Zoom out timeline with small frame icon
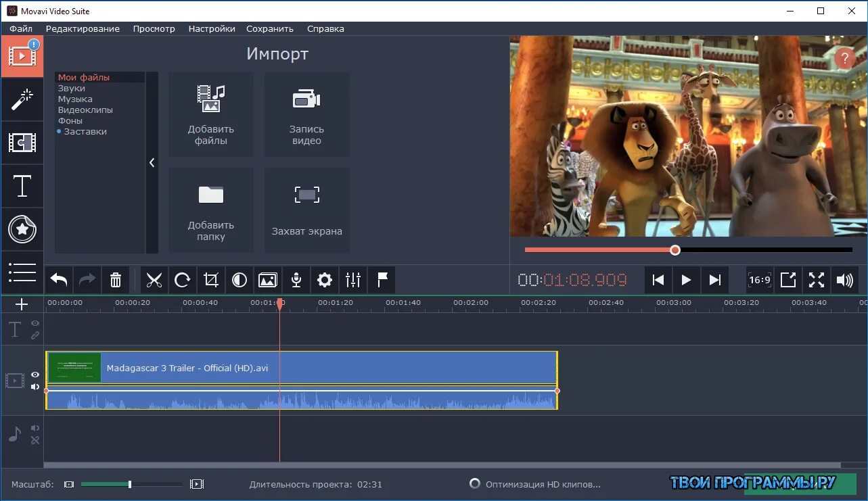The width and height of the screenshot is (868, 501). (x=69, y=484)
